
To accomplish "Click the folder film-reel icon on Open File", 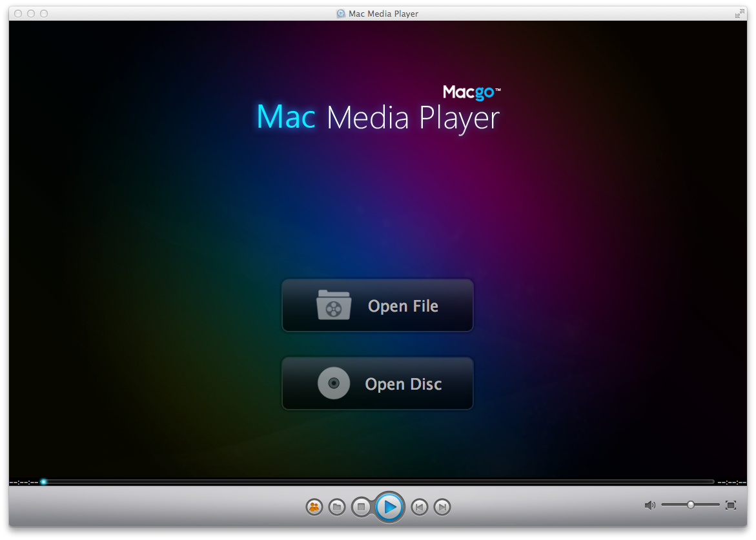I will click(x=334, y=305).
